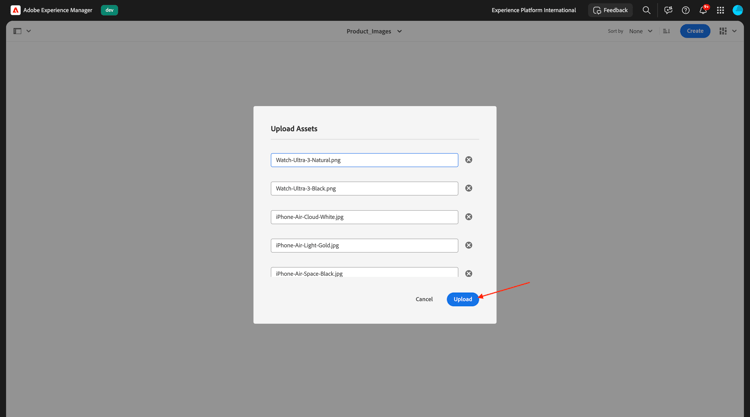Expand the view switcher chevron
The height and width of the screenshot is (417, 750).
[x=734, y=31]
